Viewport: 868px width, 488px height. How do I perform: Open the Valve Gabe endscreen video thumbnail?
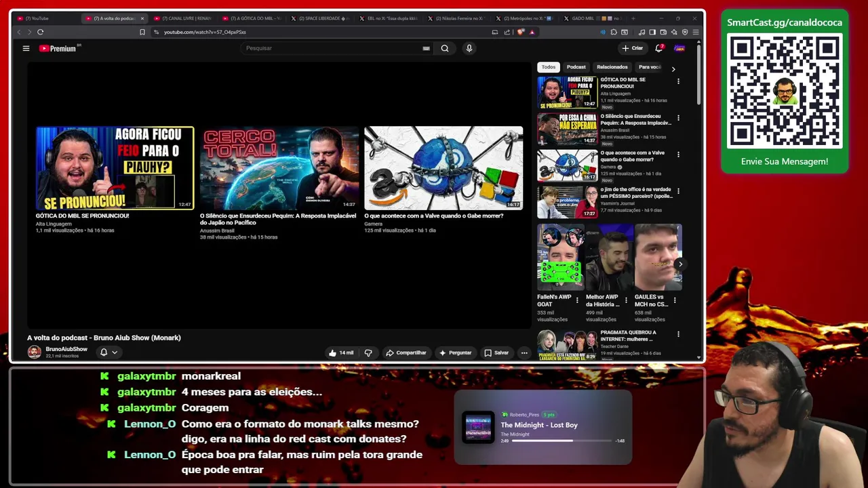pyautogui.click(x=443, y=167)
